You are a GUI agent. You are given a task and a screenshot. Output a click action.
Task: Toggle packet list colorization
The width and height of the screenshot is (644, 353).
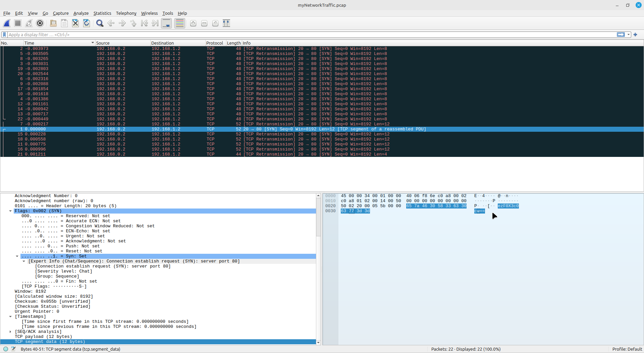point(180,23)
